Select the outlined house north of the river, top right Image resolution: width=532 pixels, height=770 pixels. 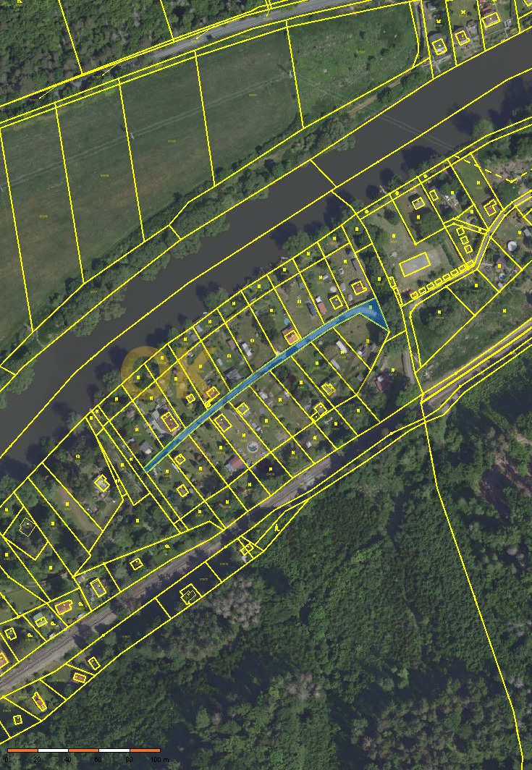439,46
